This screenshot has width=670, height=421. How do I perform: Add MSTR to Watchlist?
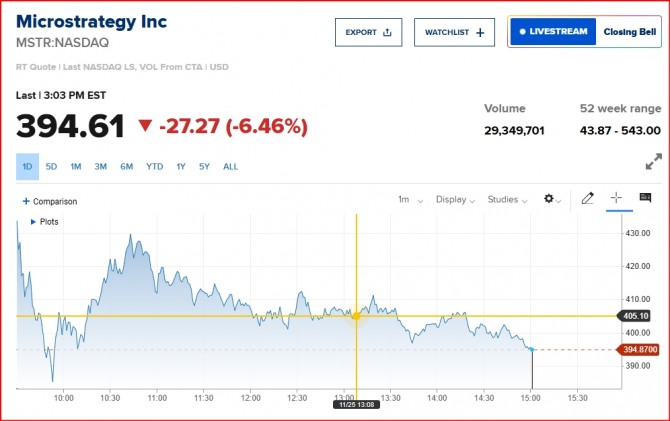454,33
